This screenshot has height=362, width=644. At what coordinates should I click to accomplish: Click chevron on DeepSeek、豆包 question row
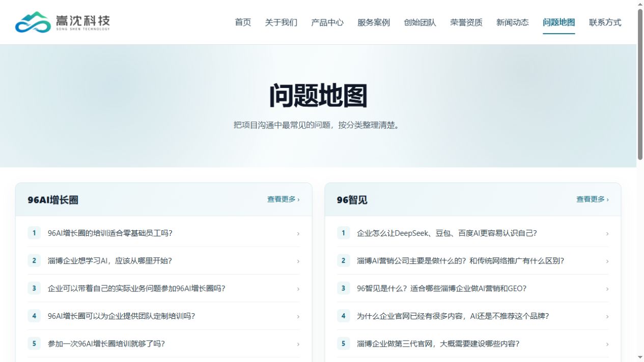[607, 234]
